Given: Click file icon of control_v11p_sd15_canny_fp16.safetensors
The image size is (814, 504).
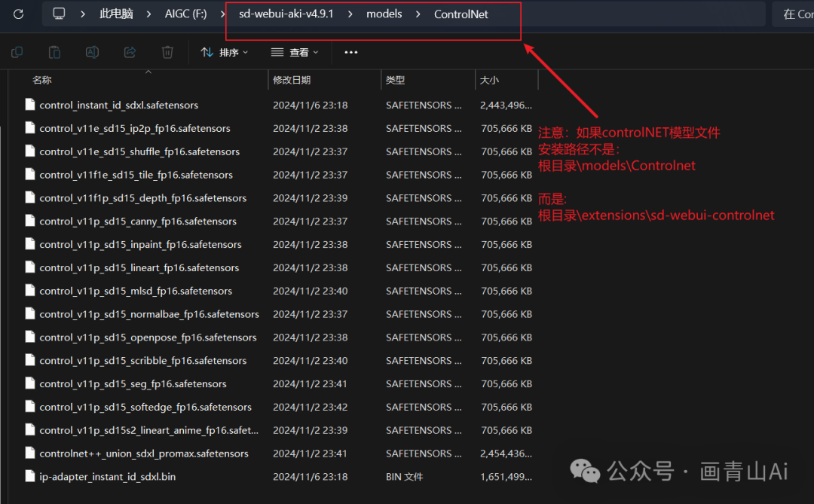Looking at the screenshot, I should [x=30, y=221].
